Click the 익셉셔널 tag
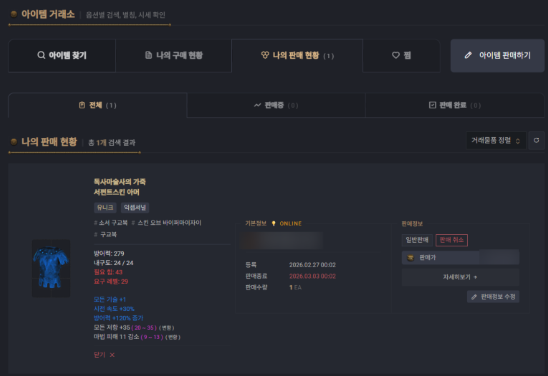The image size is (548, 376). click(135, 208)
